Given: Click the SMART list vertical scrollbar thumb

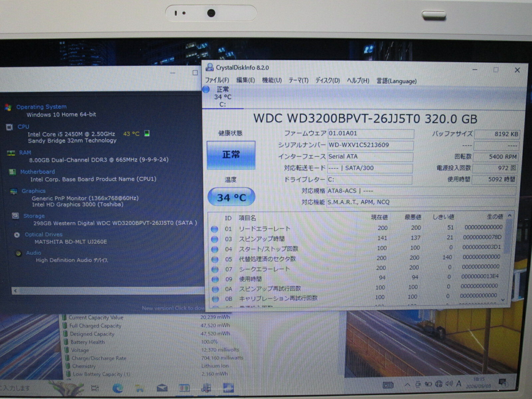Looking at the screenshot, I should (x=508, y=237).
